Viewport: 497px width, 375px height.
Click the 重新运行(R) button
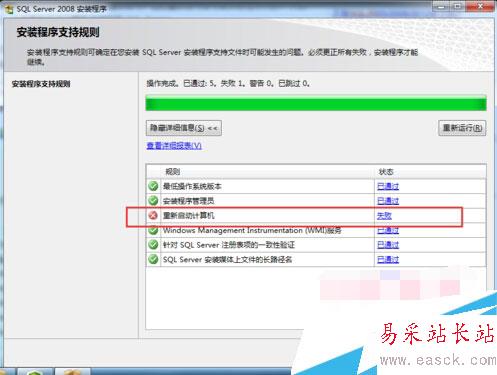coord(462,128)
